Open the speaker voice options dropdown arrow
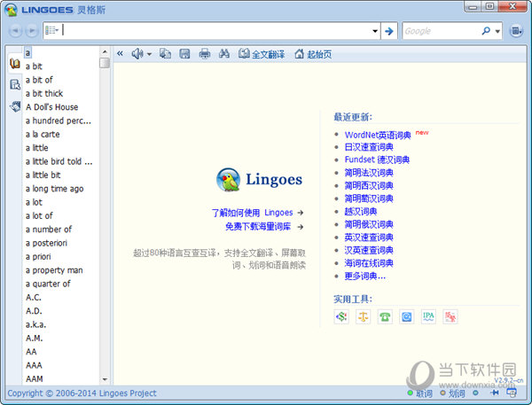This screenshot has width=532, height=405. tap(149, 54)
